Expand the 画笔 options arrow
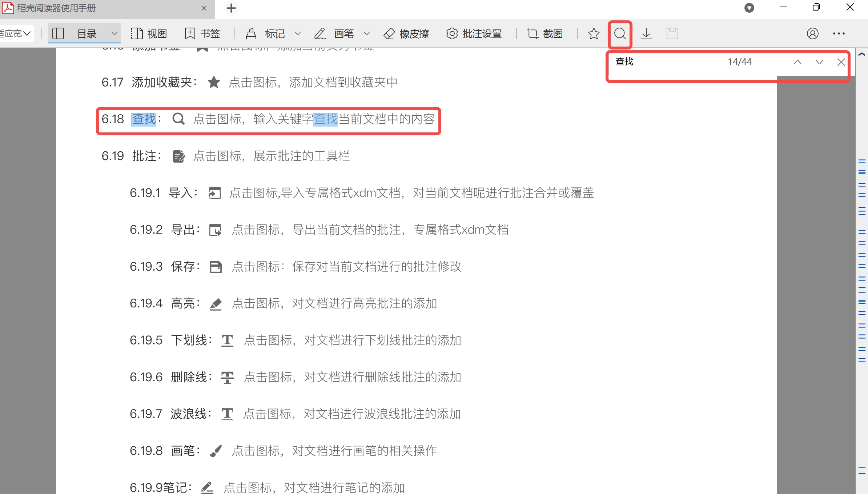The width and height of the screenshot is (868, 494). coord(366,34)
